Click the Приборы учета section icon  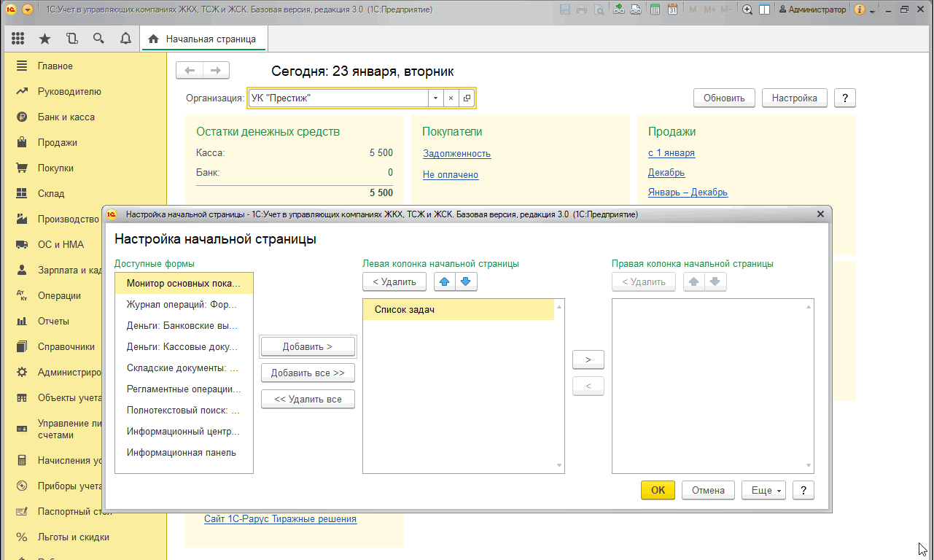point(22,486)
